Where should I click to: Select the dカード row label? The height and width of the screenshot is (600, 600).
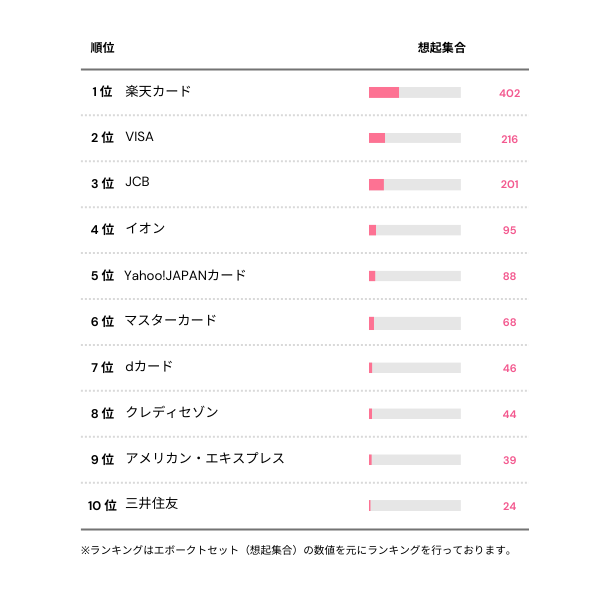click(x=149, y=367)
